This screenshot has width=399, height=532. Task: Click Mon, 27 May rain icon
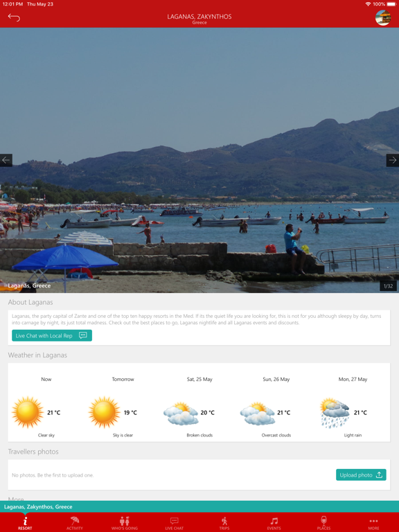pyautogui.click(x=335, y=413)
